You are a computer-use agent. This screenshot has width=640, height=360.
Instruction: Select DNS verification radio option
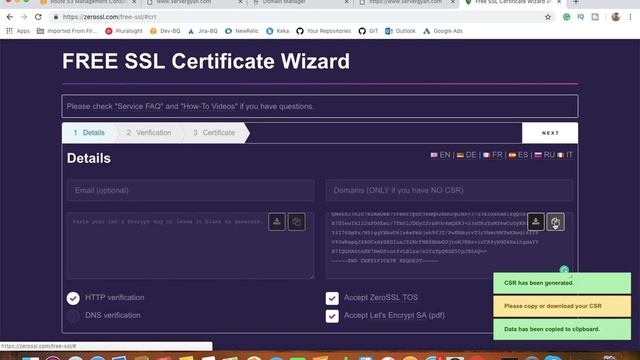73,316
